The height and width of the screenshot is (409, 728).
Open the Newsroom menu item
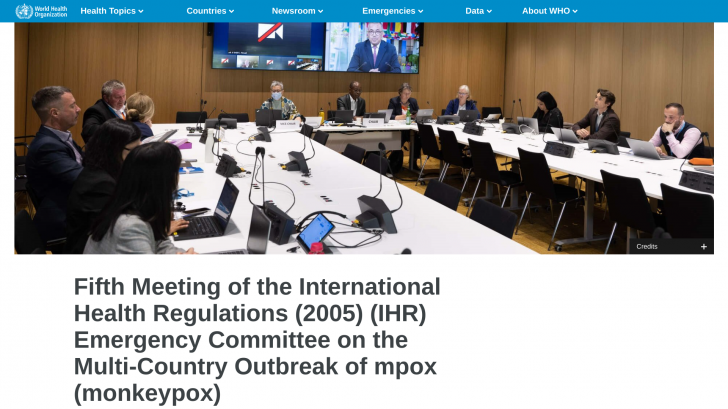click(x=294, y=11)
